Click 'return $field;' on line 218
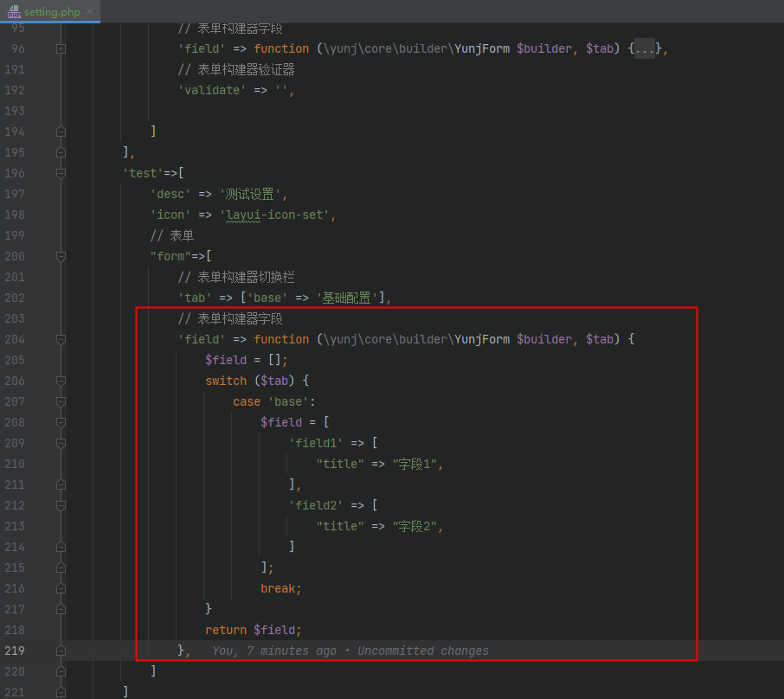The width and height of the screenshot is (784, 699). [254, 630]
